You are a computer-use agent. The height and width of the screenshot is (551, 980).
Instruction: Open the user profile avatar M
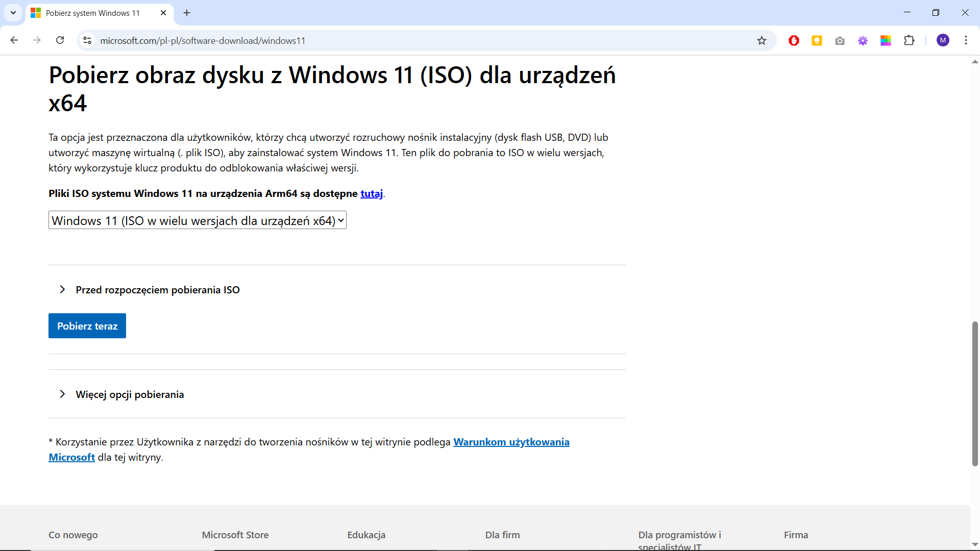point(943,40)
